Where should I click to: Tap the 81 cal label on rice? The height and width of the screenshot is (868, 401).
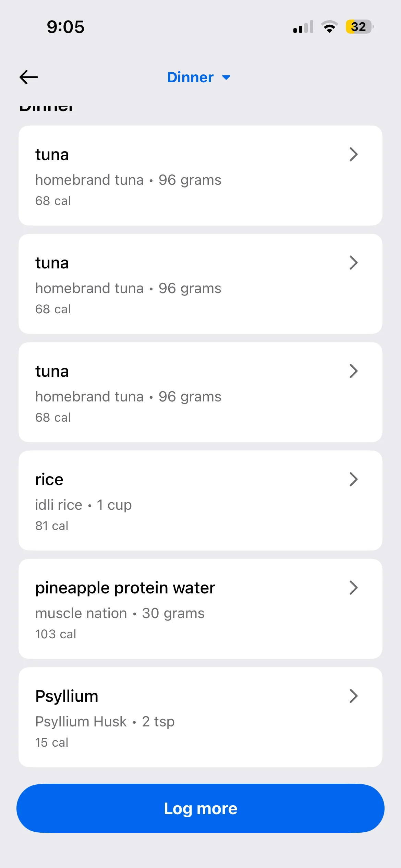[52, 526]
